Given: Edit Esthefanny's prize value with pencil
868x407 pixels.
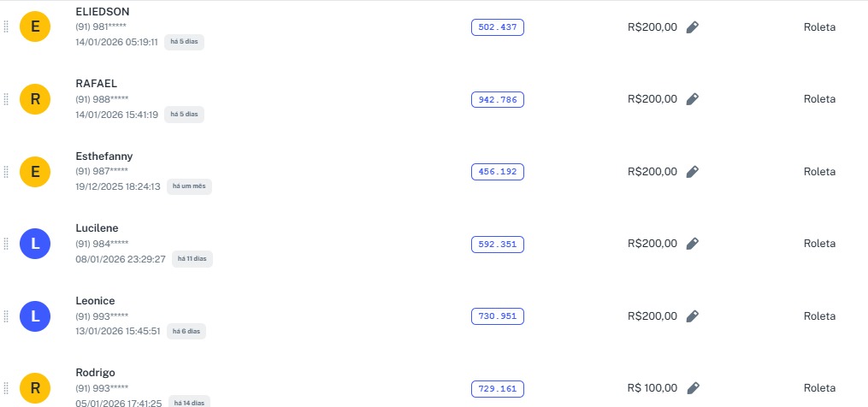Looking at the screenshot, I should [x=693, y=172].
